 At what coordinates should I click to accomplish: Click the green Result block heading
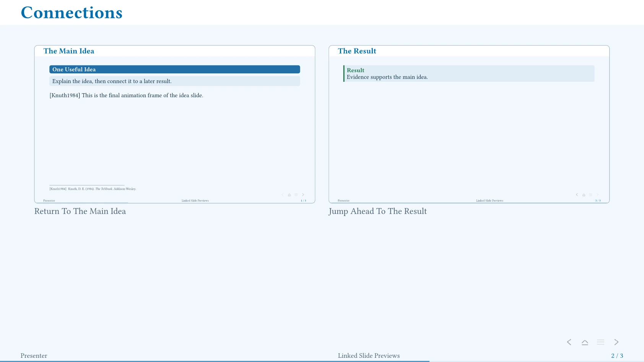[x=356, y=70]
